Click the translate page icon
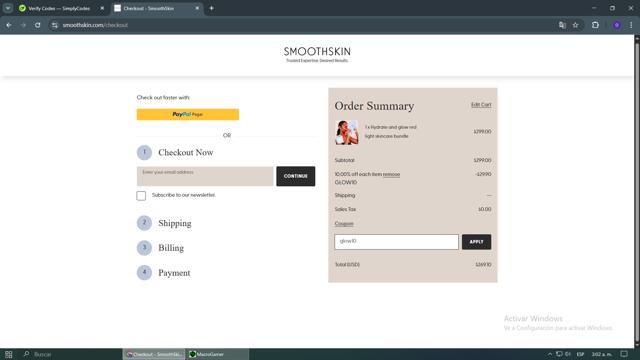Viewport: 640px width, 360px height. coord(562,25)
